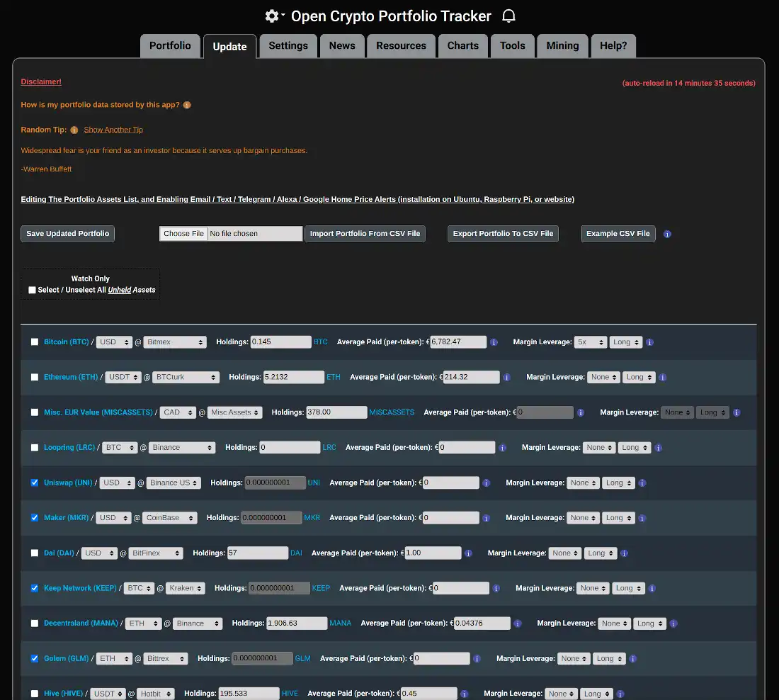Click Maker margin leverage info icon
The height and width of the screenshot is (700, 779).
[642, 518]
